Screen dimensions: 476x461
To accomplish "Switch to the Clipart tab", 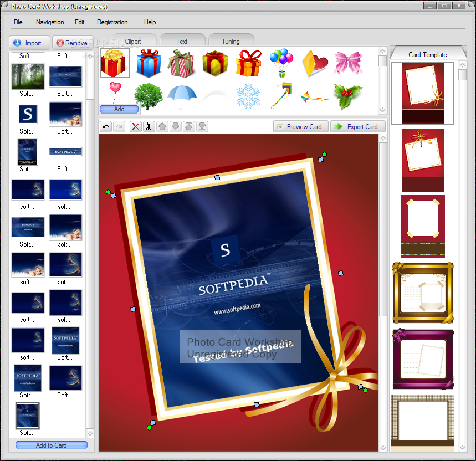I will coord(134,41).
